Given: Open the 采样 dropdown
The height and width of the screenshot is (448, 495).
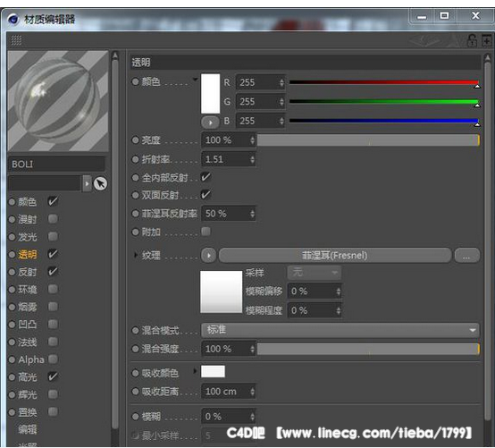Looking at the screenshot, I should pos(315,273).
